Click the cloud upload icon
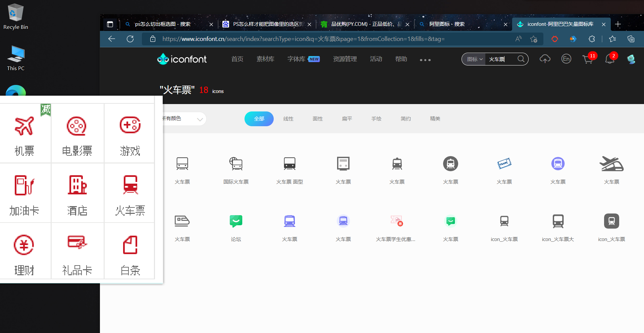 [x=545, y=59]
